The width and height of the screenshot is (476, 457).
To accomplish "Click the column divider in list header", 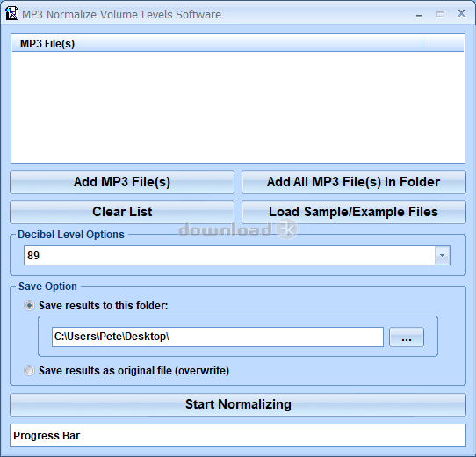I will 422,43.
